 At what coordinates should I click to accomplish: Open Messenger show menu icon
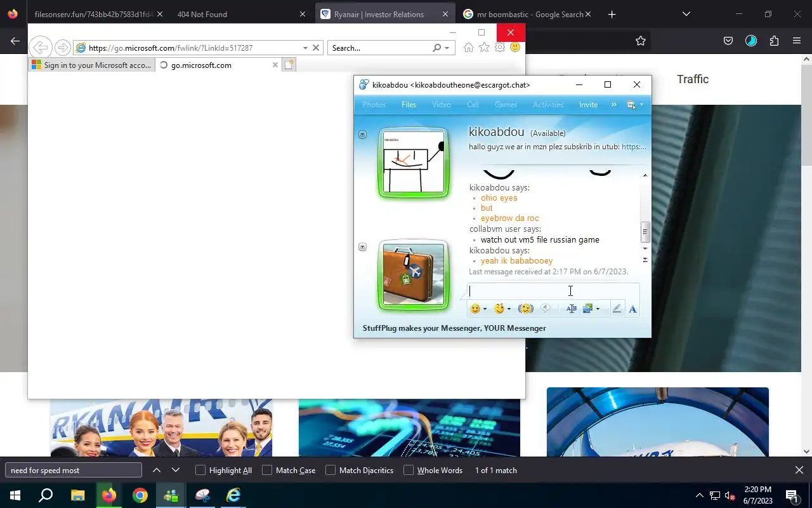[x=632, y=105]
